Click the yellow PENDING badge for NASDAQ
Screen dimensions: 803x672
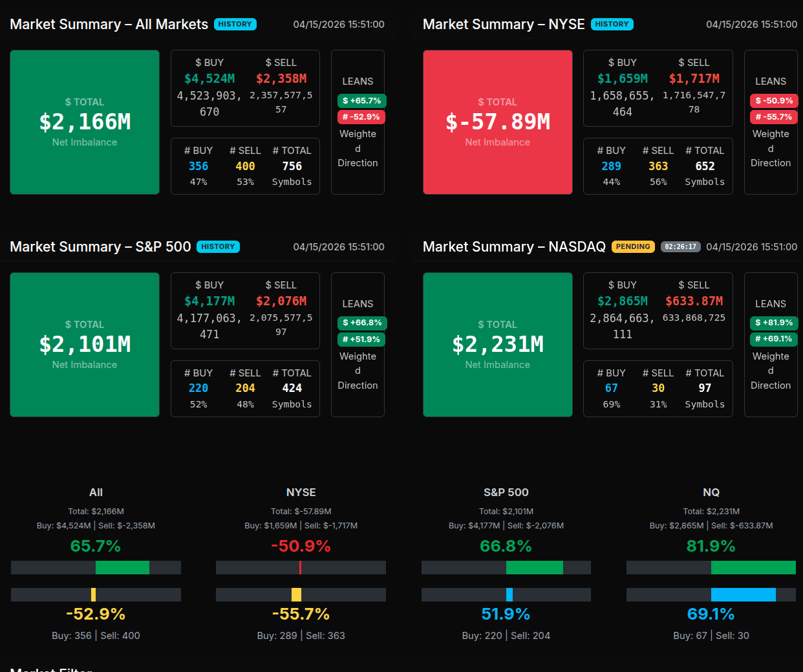point(633,247)
